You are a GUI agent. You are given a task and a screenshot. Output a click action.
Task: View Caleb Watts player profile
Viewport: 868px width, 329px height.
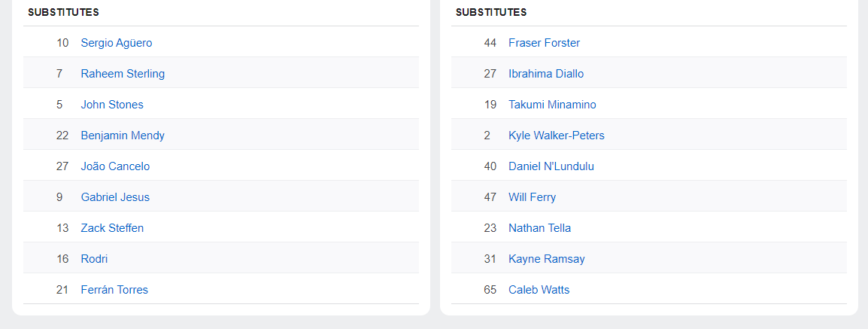point(539,290)
